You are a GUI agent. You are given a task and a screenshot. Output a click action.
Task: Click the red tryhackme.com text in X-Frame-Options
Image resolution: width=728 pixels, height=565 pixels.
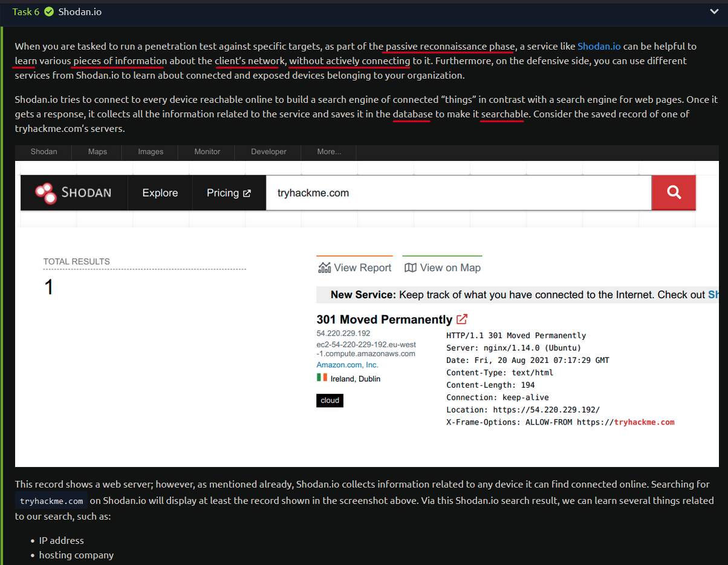pos(644,422)
